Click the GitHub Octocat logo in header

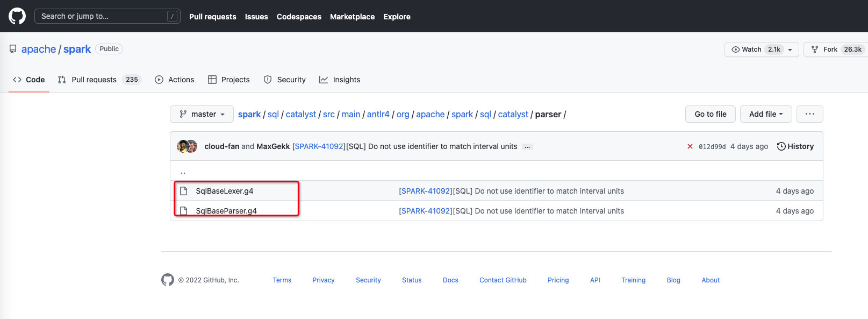pos(17,16)
